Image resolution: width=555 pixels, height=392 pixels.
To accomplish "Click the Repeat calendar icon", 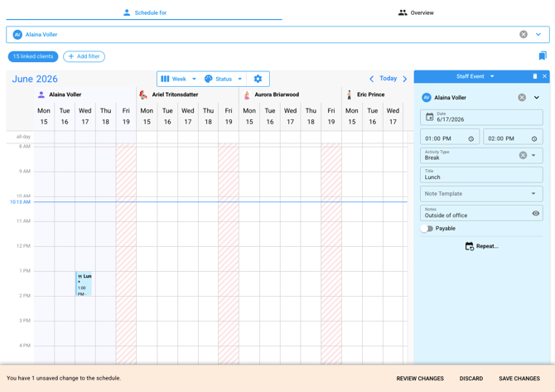I will point(470,246).
